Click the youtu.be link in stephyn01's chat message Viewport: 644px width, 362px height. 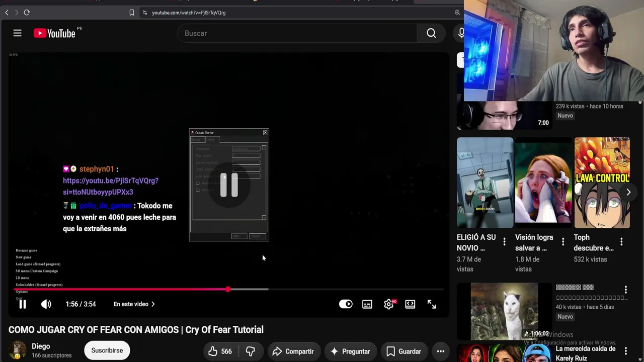coord(111,186)
